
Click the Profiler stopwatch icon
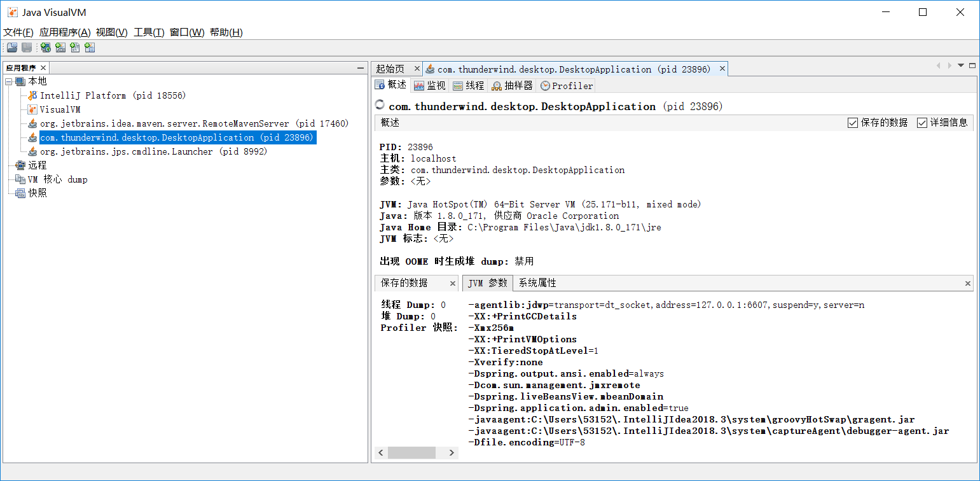pyautogui.click(x=545, y=86)
